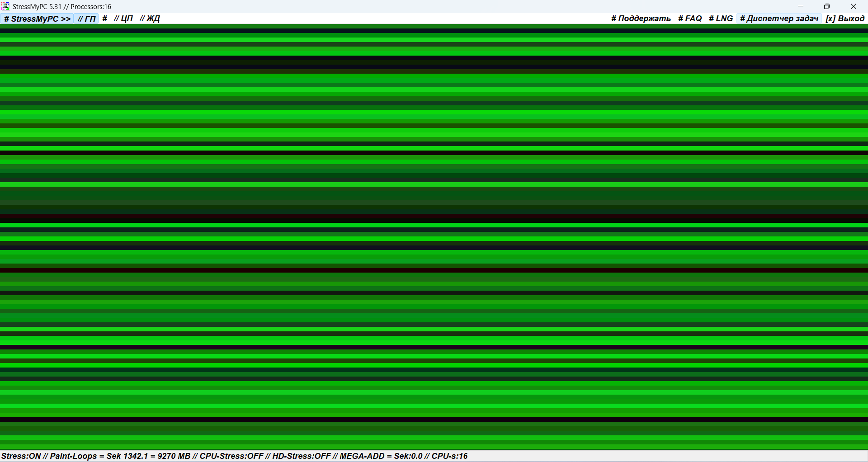
Task: Open the # StressMyPC >> menu
Action: pyautogui.click(x=37, y=19)
